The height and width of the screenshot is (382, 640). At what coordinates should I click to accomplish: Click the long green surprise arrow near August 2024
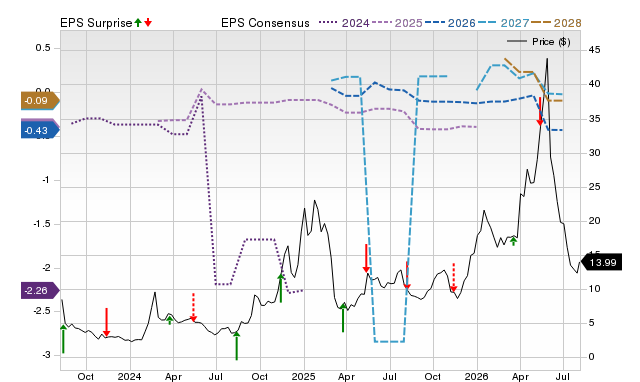(x=236, y=346)
